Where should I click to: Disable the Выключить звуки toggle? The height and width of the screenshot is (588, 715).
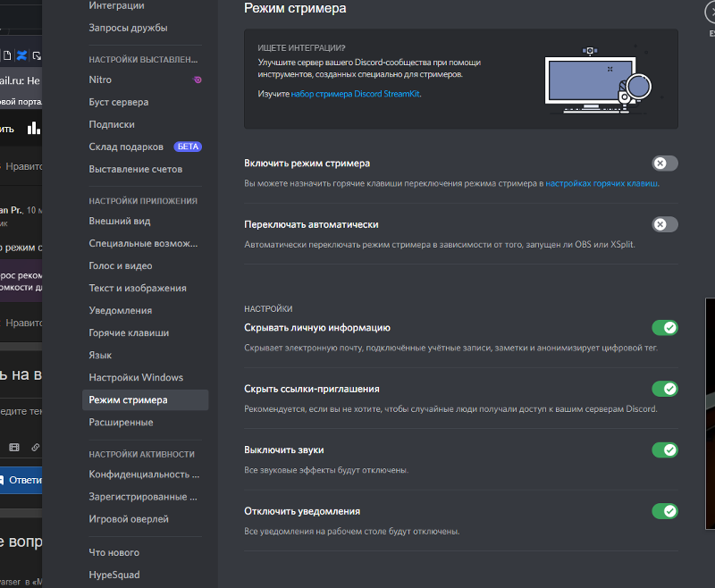pyautogui.click(x=664, y=449)
